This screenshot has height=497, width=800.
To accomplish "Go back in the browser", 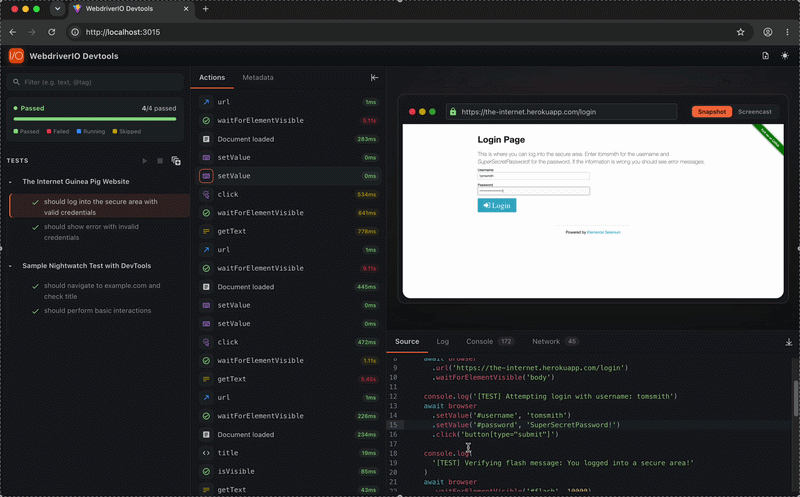I will click(13, 32).
